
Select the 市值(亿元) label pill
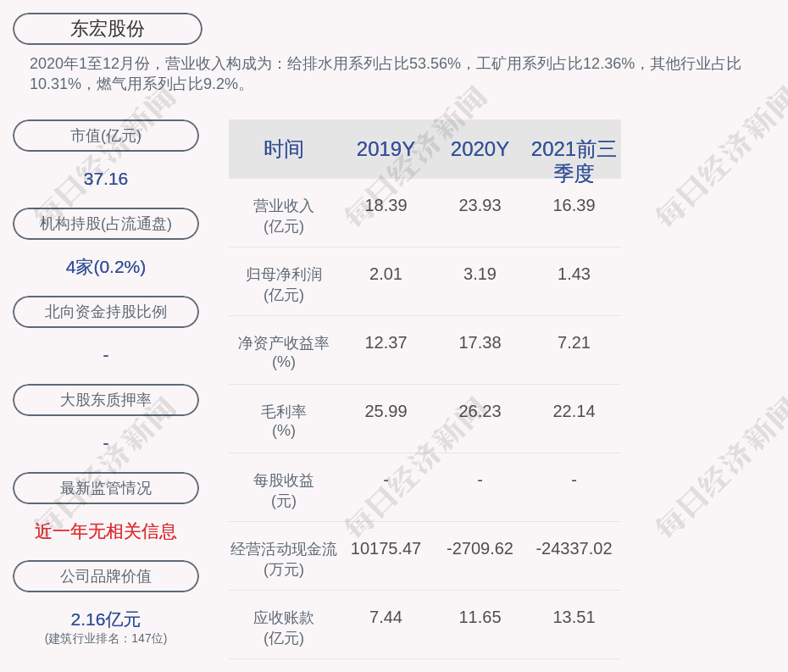point(106,136)
